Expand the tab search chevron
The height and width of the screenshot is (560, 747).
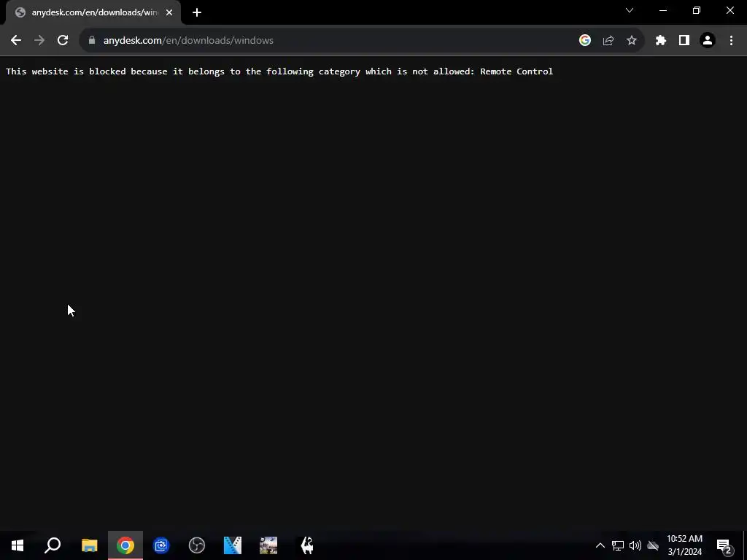point(630,10)
